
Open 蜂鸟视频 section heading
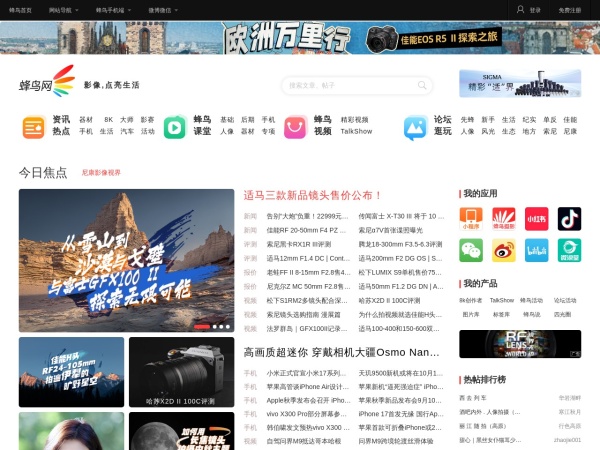[x=323, y=125]
